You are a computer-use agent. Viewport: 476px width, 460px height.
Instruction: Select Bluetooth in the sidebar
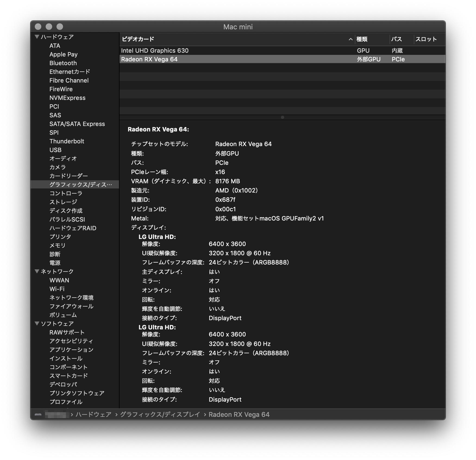point(63,63)
